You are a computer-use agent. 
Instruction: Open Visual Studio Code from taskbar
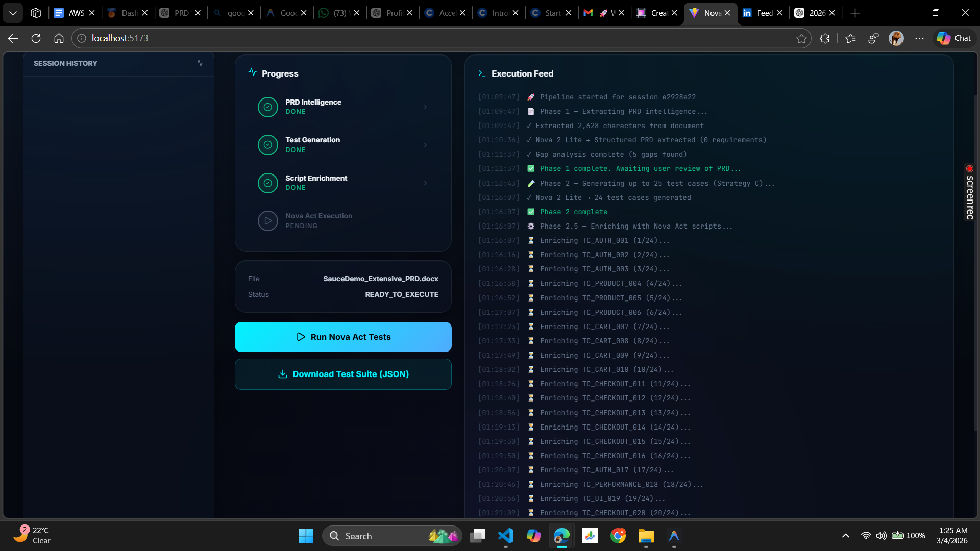click(505, 536)
